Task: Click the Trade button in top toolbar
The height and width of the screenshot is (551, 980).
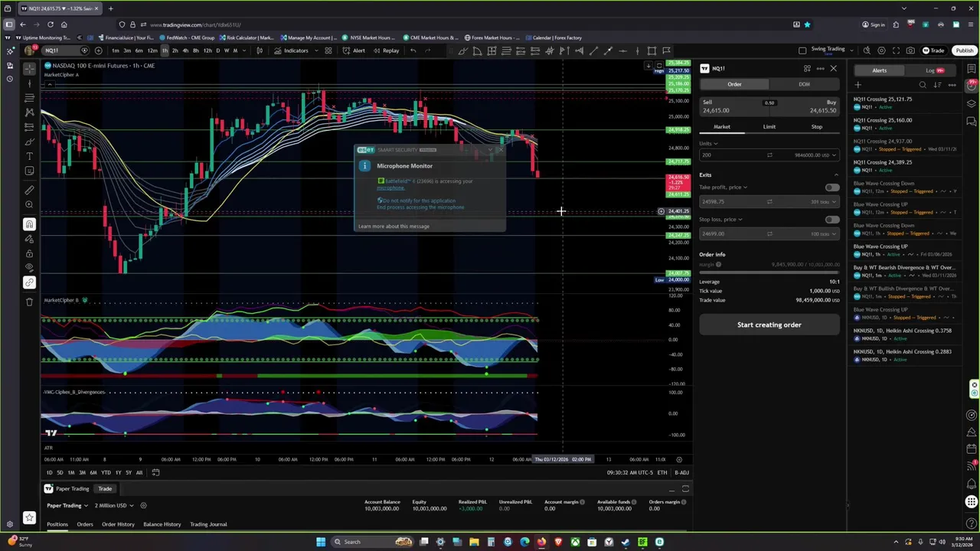Action: tap(933, 51)
